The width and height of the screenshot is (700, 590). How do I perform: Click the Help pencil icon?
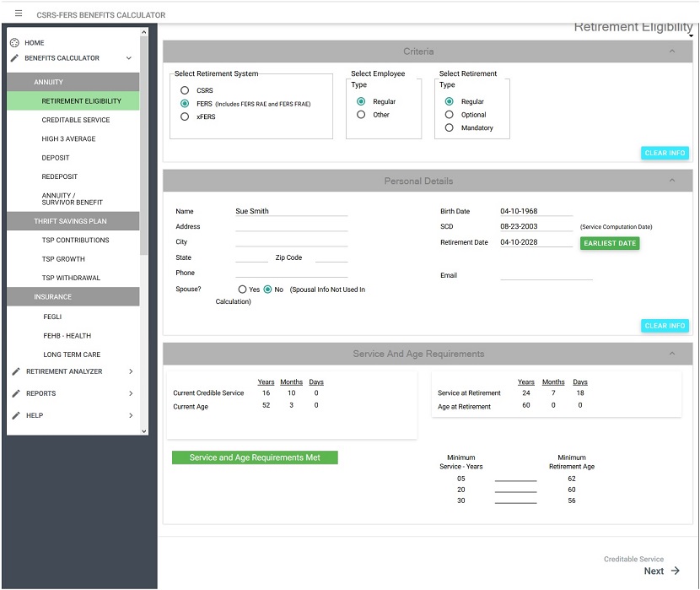16,415
